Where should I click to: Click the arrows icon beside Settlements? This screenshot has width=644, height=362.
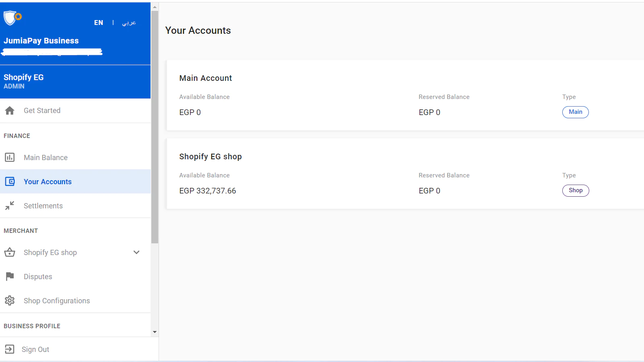[10, 206]
